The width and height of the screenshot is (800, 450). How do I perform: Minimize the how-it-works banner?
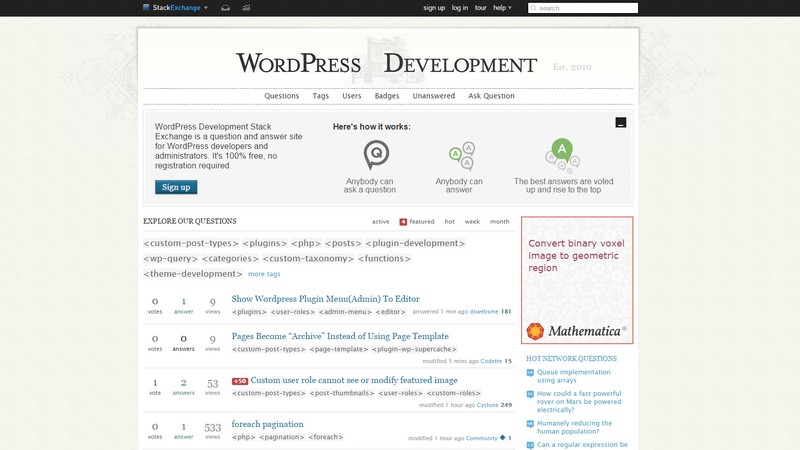pyautogui.click(x=620, y=122)
